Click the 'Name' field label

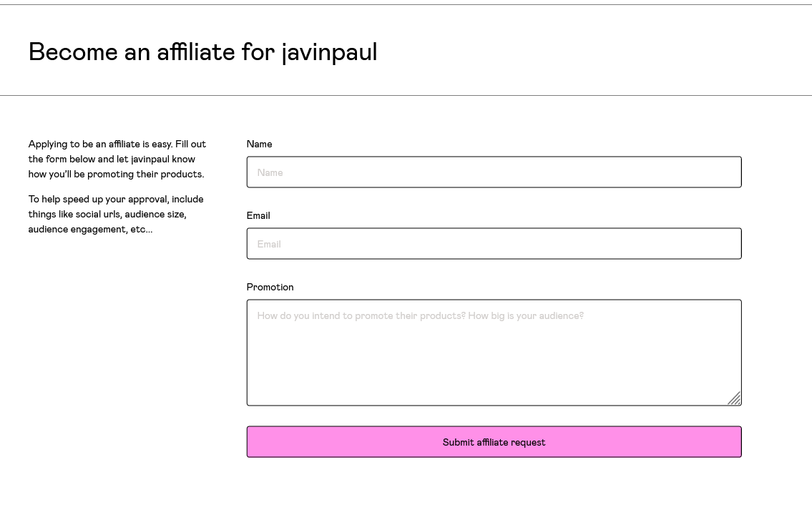click(259, 144)
